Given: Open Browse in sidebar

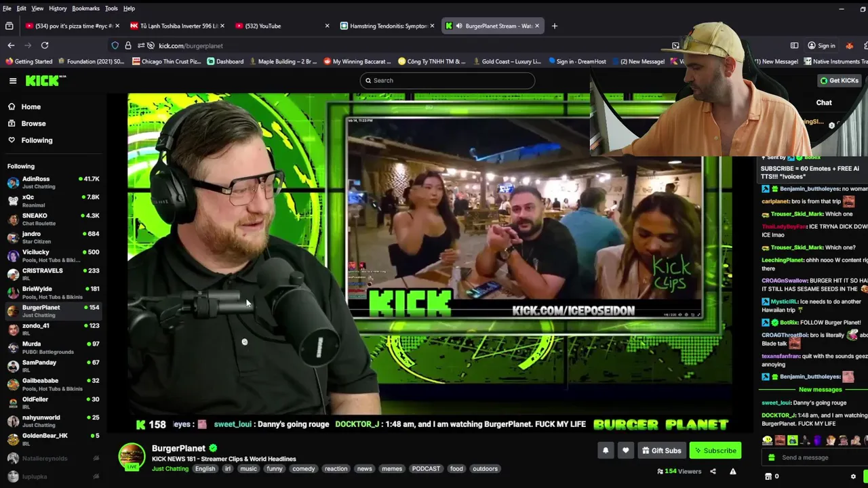Looking at the screenshot, I should (x=33, y=123).
